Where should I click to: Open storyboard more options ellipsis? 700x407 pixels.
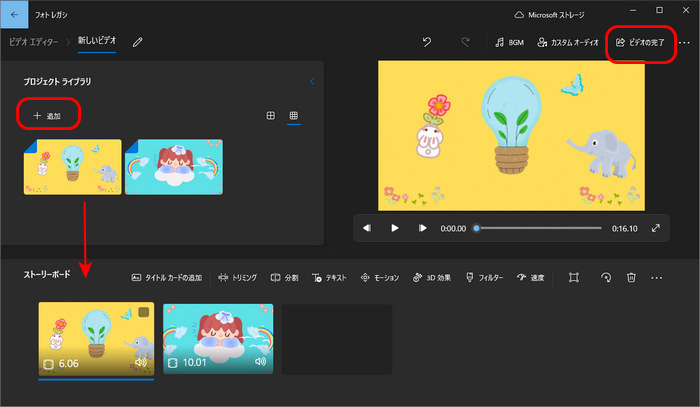click(x=657, y=278)
